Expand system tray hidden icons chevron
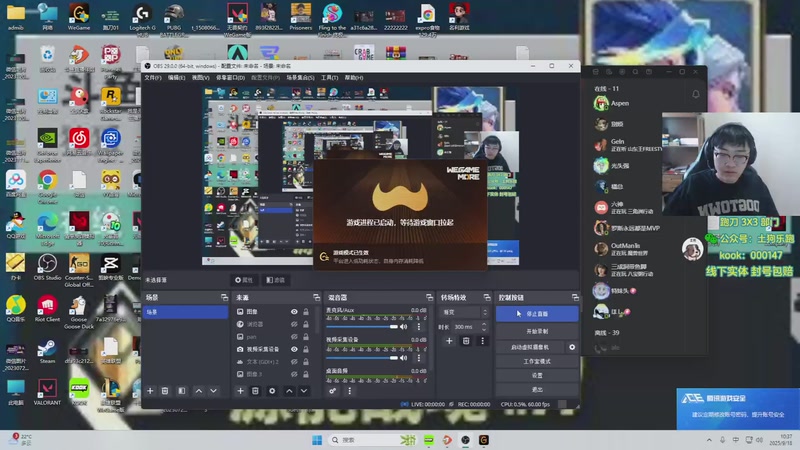The width and height of the screenshot is (800, 450). click(709, 440)
